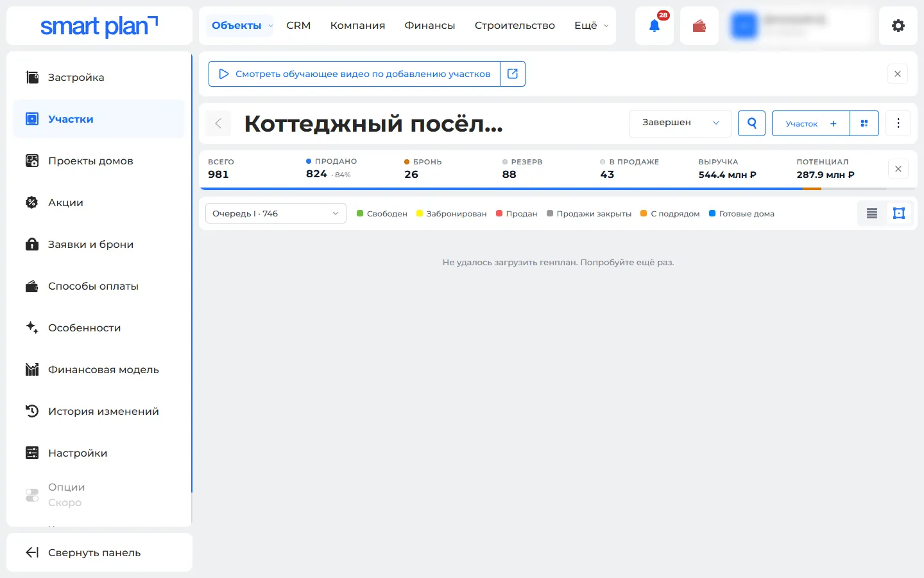
Task: Click the Готовые дома legend item
Action: (x=742, y=214)
